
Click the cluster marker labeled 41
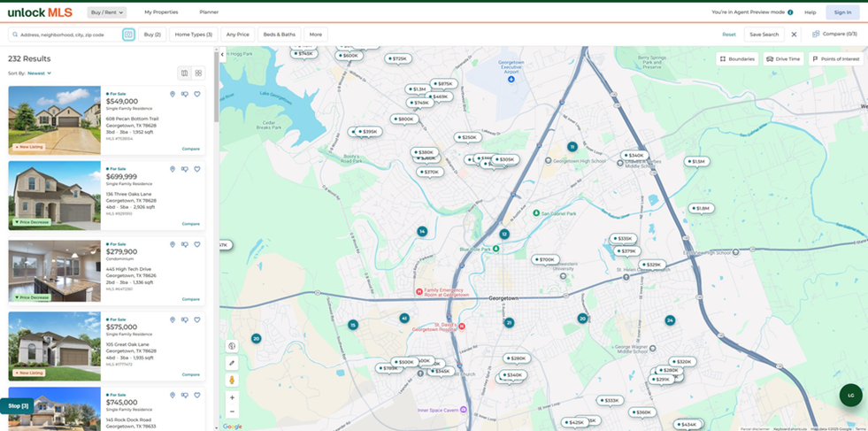tap(404, 318)
